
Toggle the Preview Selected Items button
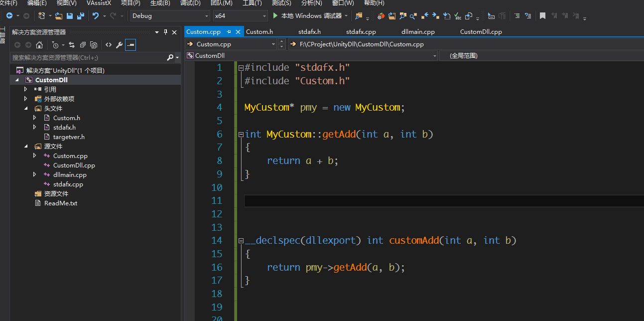tap(130, 45)
